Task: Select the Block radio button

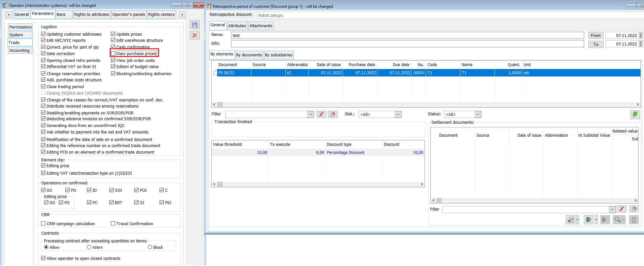Action: tap(150, 247)
